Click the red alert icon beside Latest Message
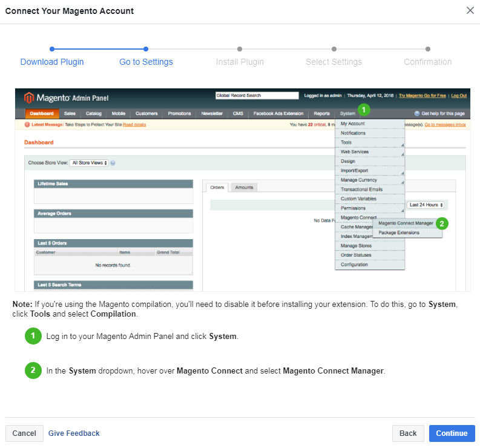The image size is (480, 448). pos(27,125)
